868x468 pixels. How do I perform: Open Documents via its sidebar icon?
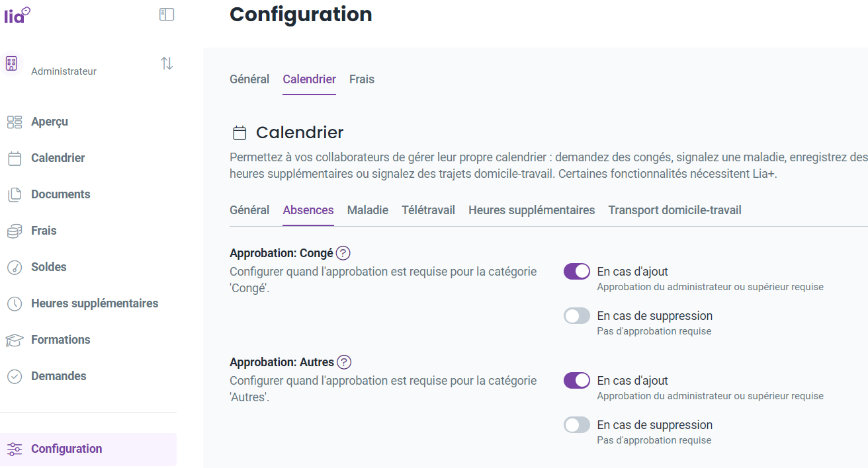(15, 194)
